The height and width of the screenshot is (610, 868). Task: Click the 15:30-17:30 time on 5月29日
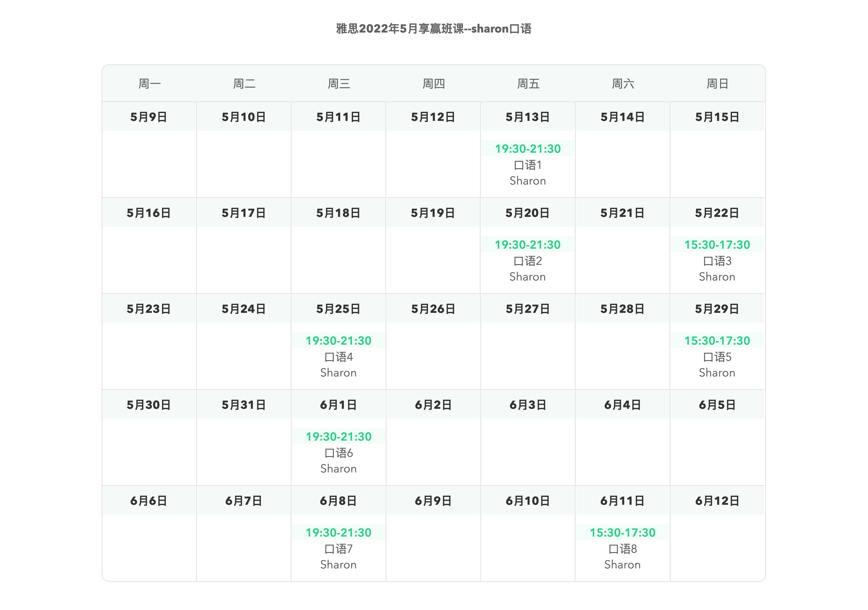point(717,340)
